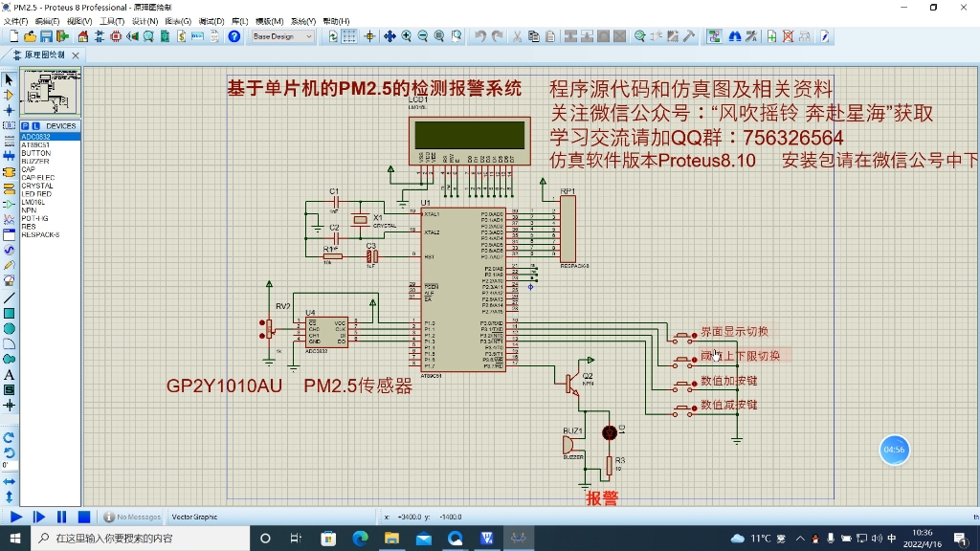Screen dimensions: 980x551
Task: Select the Component Mode tool
Action: 8,94
